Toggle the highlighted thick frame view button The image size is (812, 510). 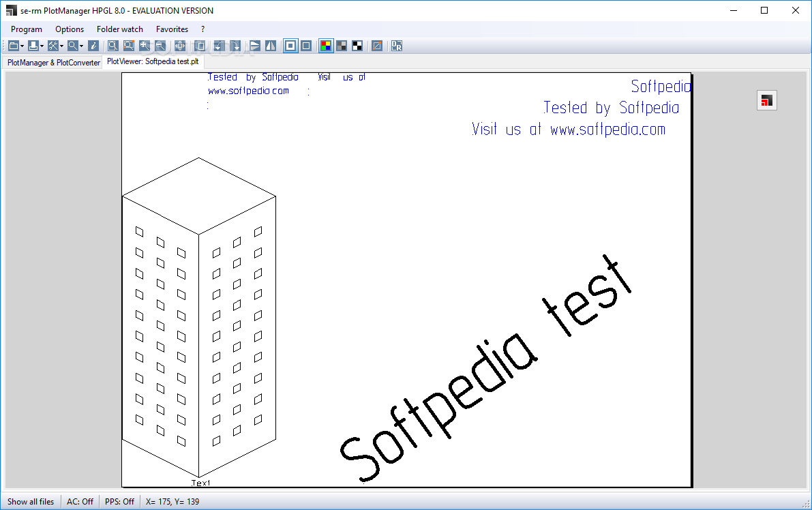pos(290,46)
